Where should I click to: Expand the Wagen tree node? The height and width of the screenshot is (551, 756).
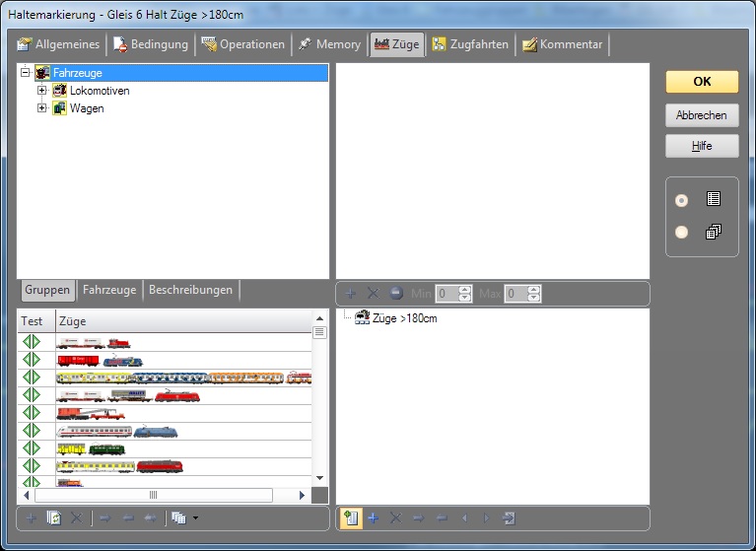point(42,108)
